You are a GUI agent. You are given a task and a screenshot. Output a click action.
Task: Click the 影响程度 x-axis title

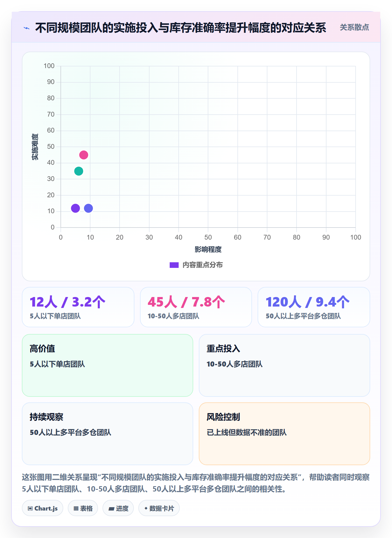pos(208,249)
